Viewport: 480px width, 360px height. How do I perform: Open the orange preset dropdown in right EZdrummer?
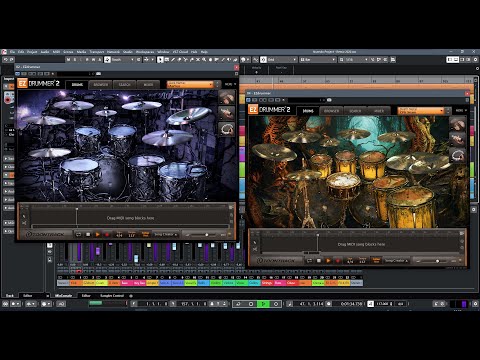pos(421,110)
